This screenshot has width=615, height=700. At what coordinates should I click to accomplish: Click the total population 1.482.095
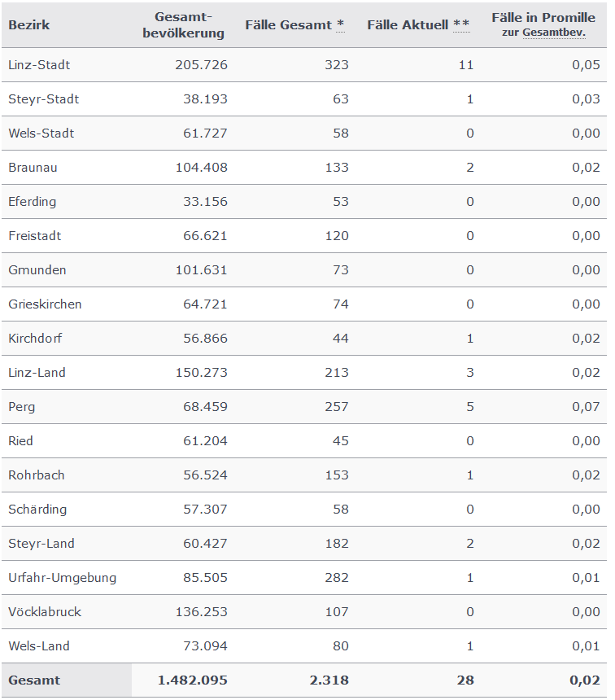pos(192,680)
